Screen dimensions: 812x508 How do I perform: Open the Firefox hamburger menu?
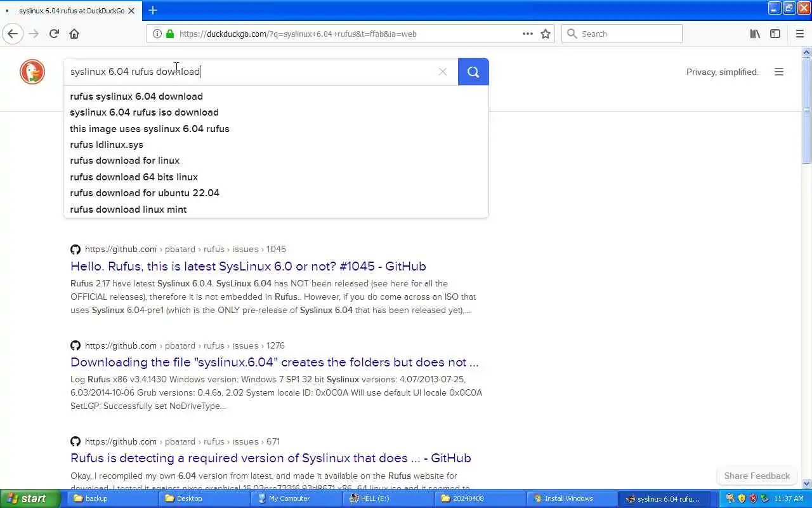click(799, 34)
